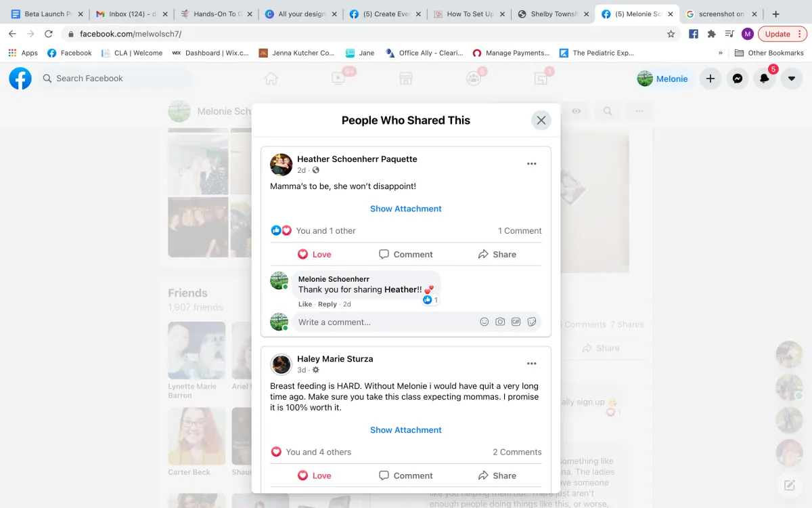Image resolution: width=812 pixels, height=508 pixels.
Task: Open the Account dropdown arrow
Action: click(792, 79)
